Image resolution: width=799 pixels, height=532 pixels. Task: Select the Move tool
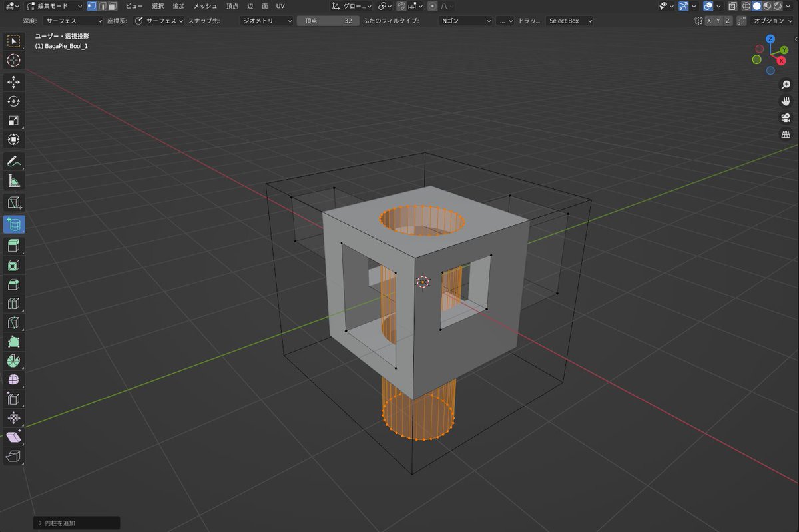tap(13, 82)
